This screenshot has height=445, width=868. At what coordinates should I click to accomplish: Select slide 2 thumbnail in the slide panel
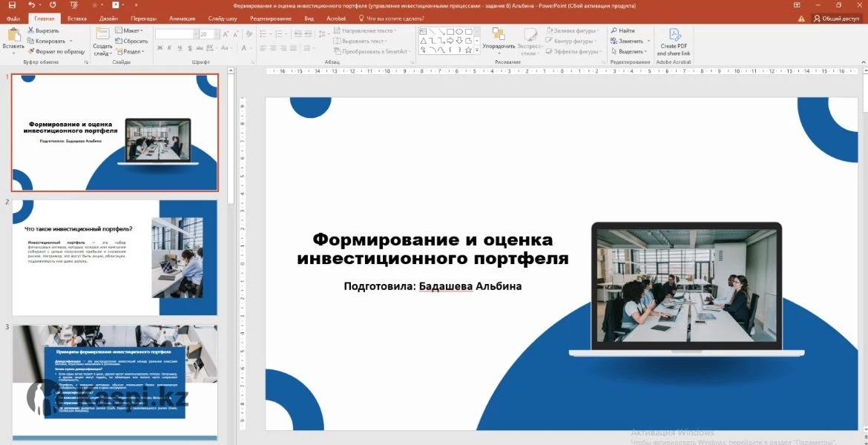pos(115,258)
